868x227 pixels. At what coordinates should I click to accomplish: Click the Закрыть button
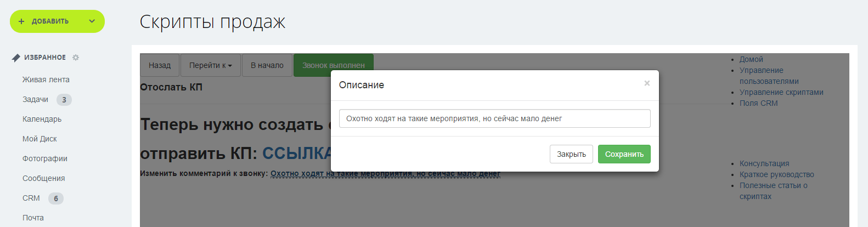click(x=571, y=154)
